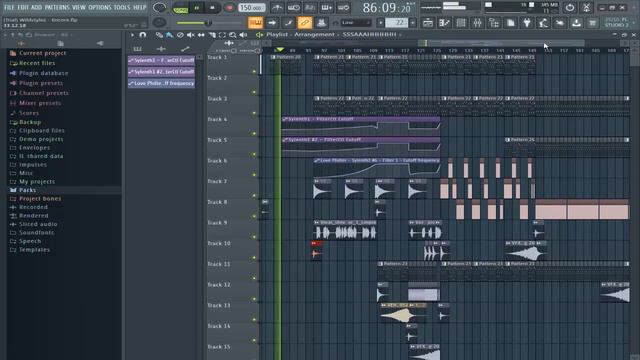Image resolution: width=640 pixels, height=360 pixels.
Task: Mute Track 8 with its green dot
Action: coord(254,216)
